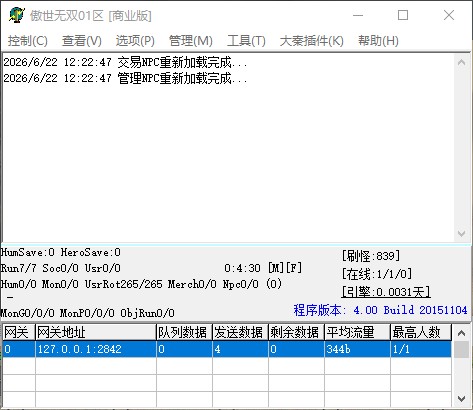Click log pane scroll down arrow
The width and height of the screenshot is (473, 410).
462,233
